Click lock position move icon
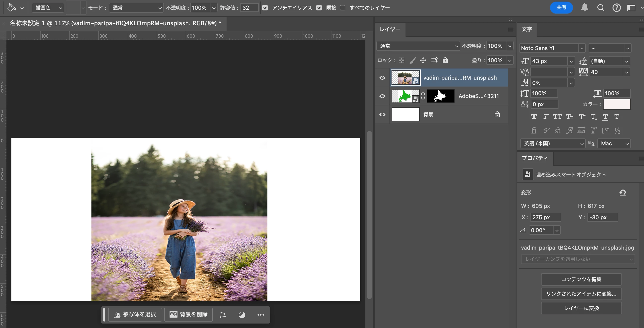 [x=423, y=60]
